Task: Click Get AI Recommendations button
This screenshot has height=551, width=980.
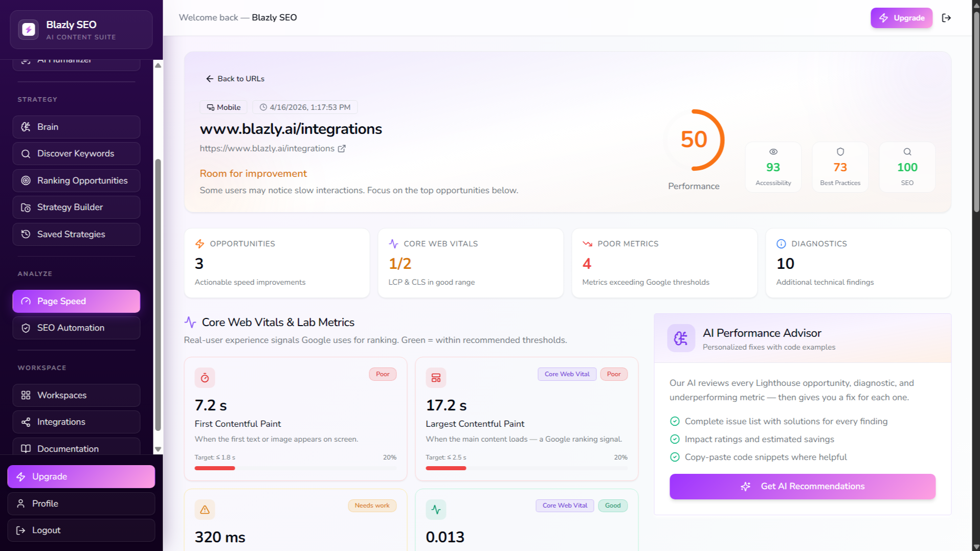Action: (803, 486)
